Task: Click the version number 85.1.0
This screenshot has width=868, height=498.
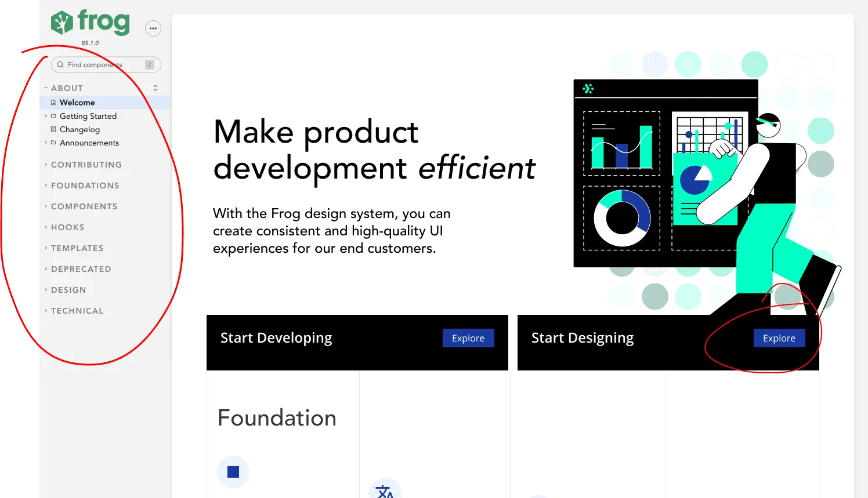Action: click(x=90, y=43)
